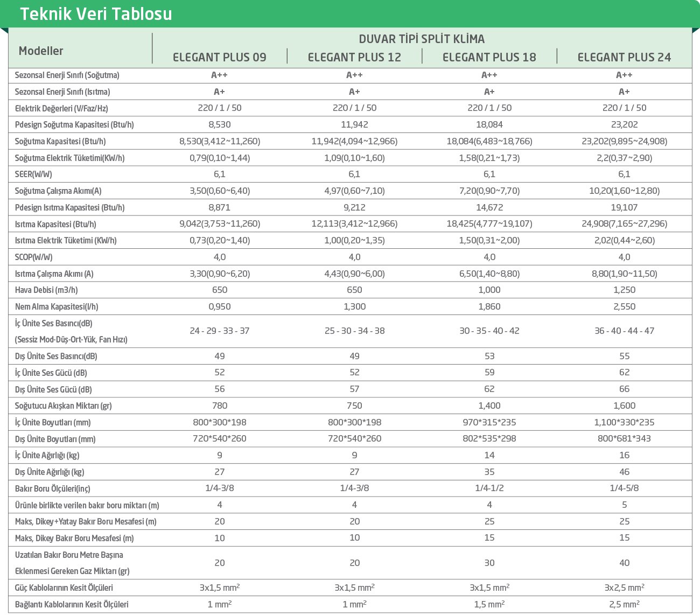Select the Pdesign Soğutma value 23,202
The width and height of the screenshot is (700, 615).
click(x=625, y=124)
